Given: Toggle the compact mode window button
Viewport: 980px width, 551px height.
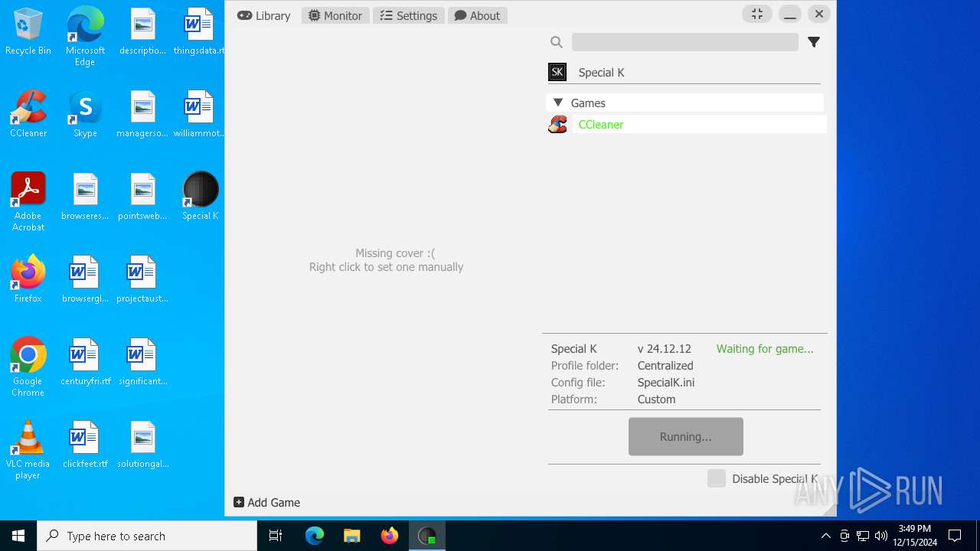Looking at the screenshot, I should pos(757,14).
